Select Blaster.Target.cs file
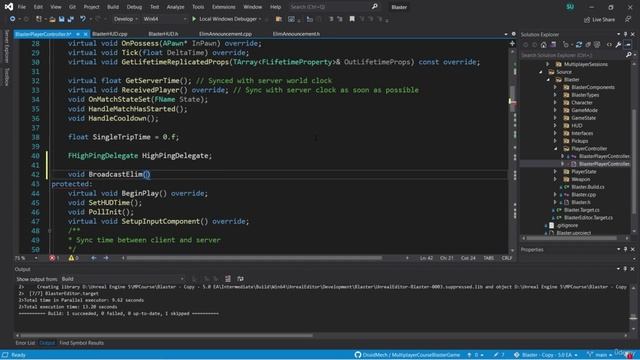 pos(582,210)
